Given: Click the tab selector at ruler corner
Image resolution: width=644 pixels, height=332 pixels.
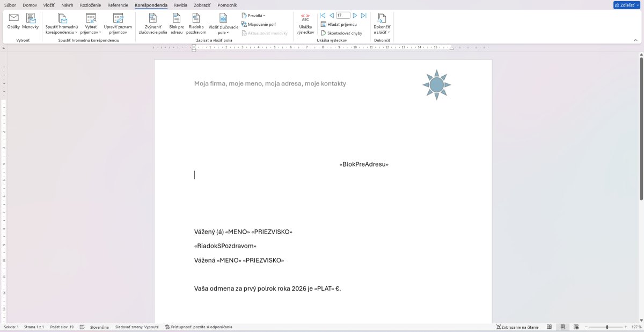Looking at the screenshot, I should pos(4,47).
